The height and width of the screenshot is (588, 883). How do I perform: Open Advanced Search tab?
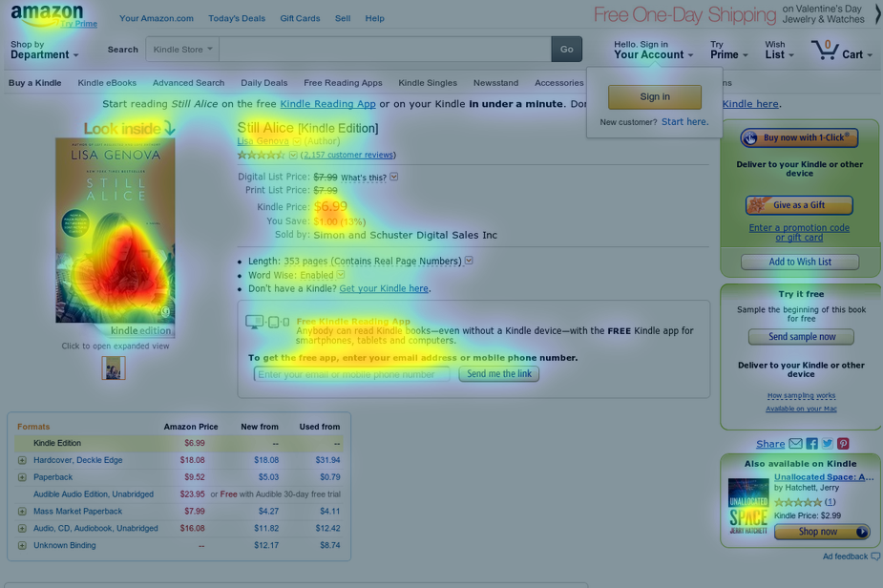click(189, 83)
